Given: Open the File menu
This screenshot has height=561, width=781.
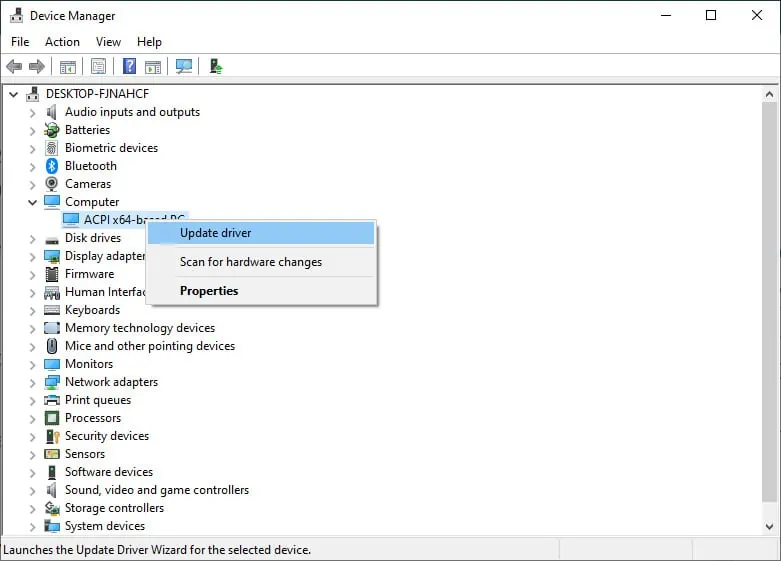Looking at the screenshot, I should coord(20,42).
